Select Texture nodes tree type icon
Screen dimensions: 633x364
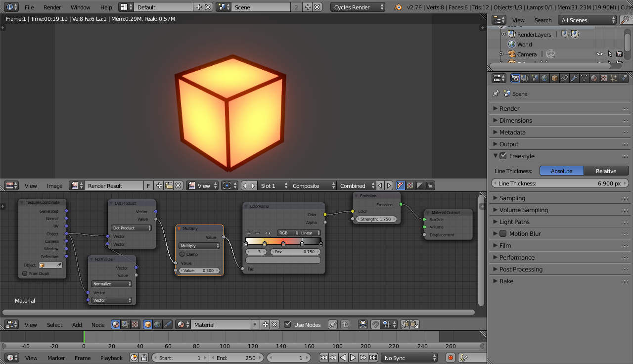coord(135,324)
